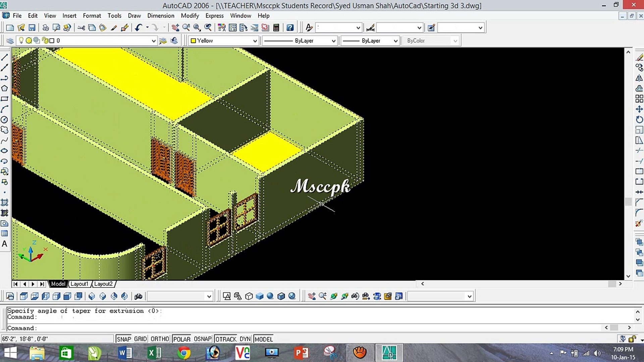
Task: Click the yellow color swatch square
Action: coord(193,41)
